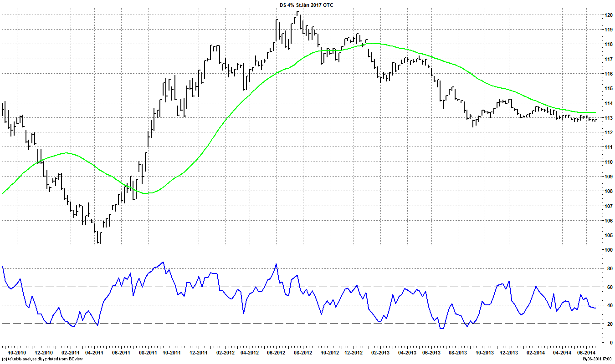
Task: Click price axis label 111
Action: tap(608, 147)
